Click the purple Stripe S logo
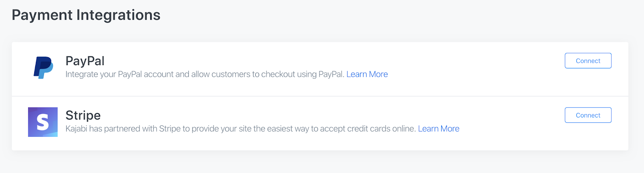 (43, 122)
